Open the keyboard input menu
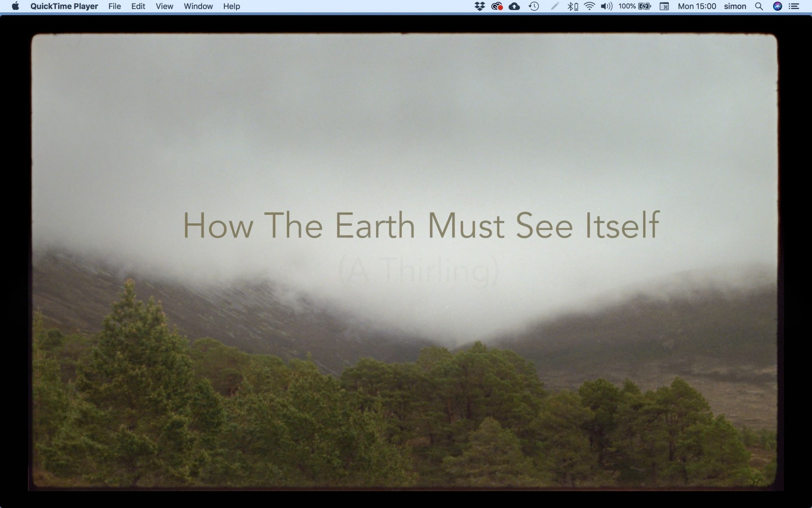The image size is (812, 508). tap(664, 6)
